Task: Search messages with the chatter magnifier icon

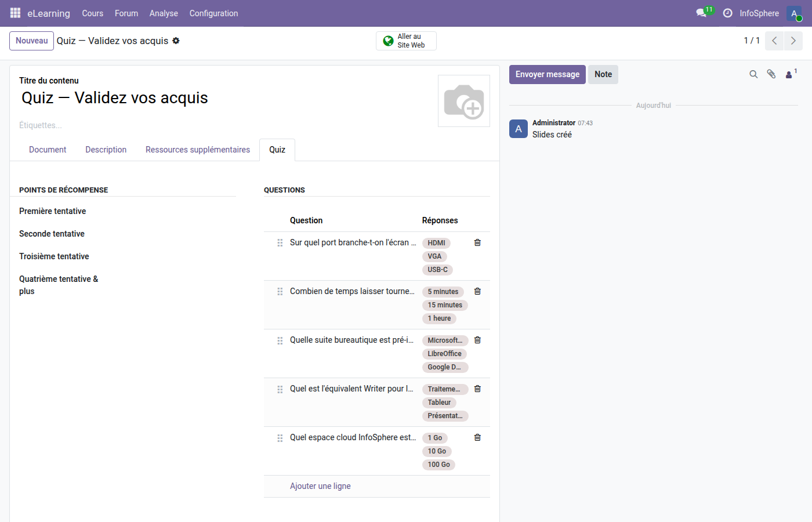Action: click(x=753, y=74)
